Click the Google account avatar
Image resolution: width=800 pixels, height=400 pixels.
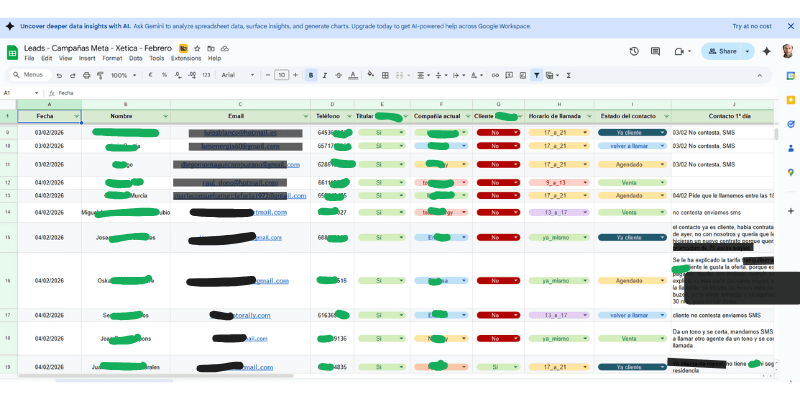point(788,51)
